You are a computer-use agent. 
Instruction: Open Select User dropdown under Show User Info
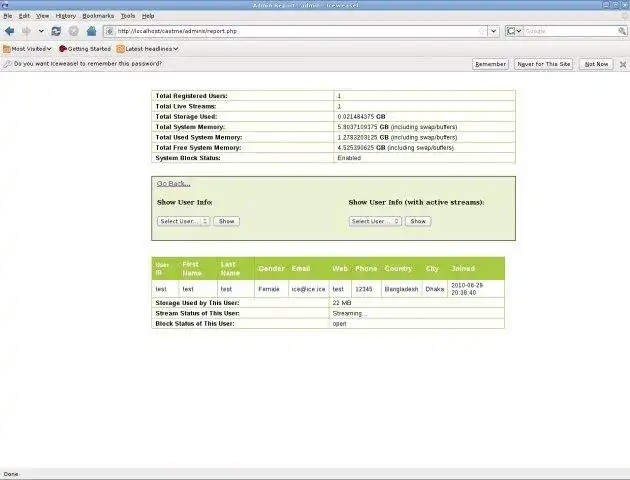(x=184, y=221)
